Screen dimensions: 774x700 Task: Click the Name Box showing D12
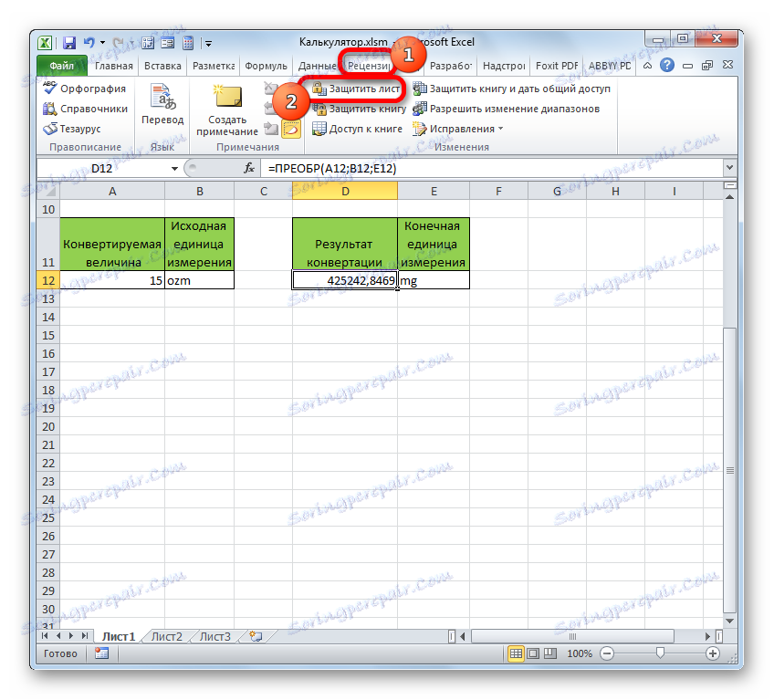click(101, 168)
